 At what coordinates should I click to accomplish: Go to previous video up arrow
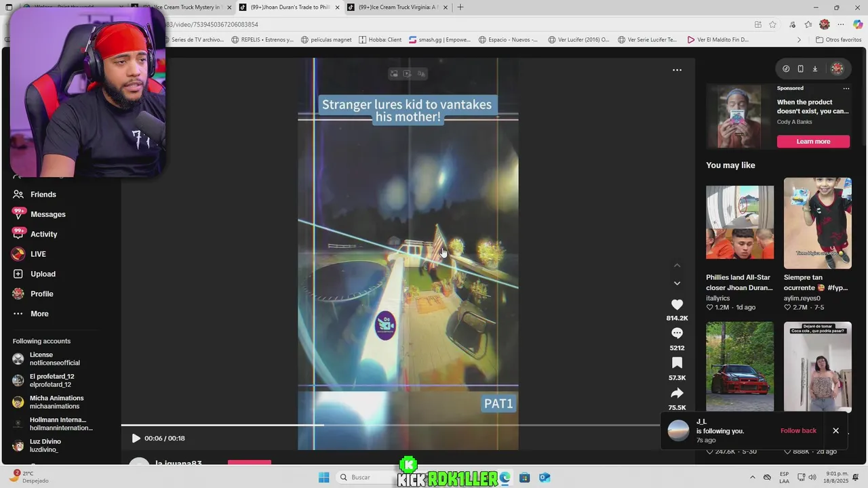677,266
